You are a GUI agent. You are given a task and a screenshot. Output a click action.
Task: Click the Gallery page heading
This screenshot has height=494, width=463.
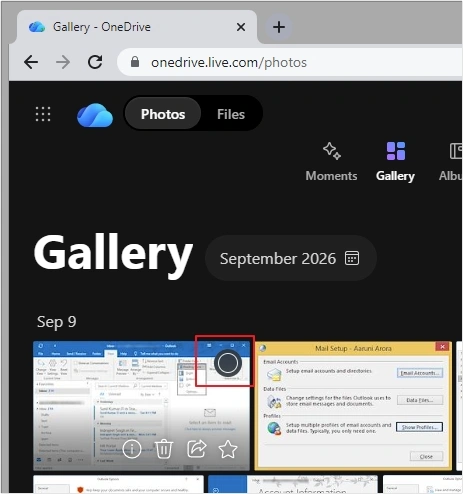tap(113, 256)
